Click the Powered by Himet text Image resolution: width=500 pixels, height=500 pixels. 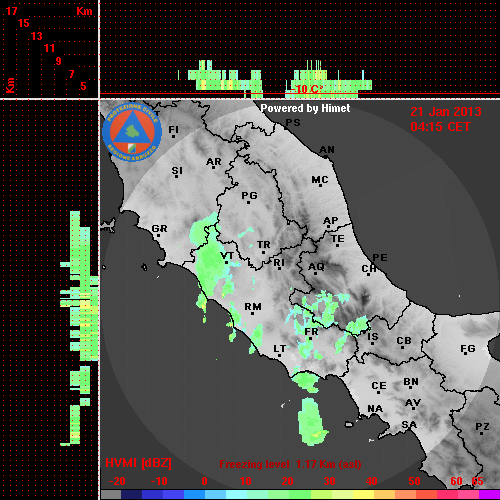[x=305, y=108]
